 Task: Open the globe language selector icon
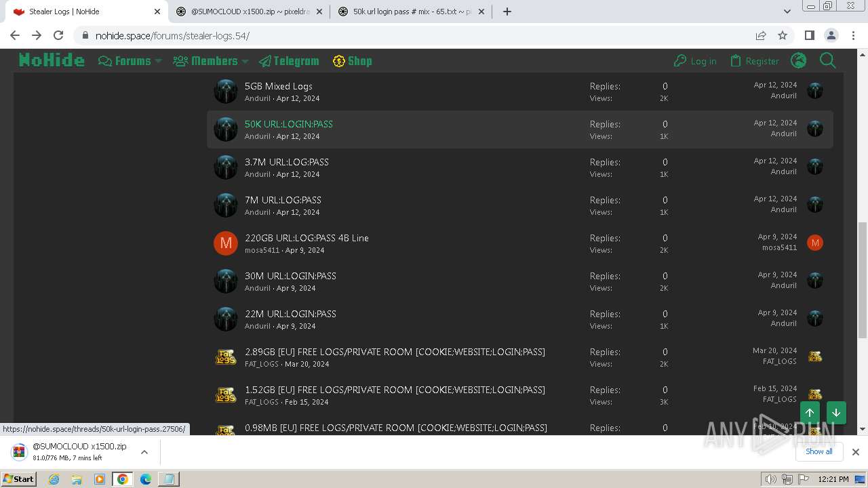pos(799,61)
